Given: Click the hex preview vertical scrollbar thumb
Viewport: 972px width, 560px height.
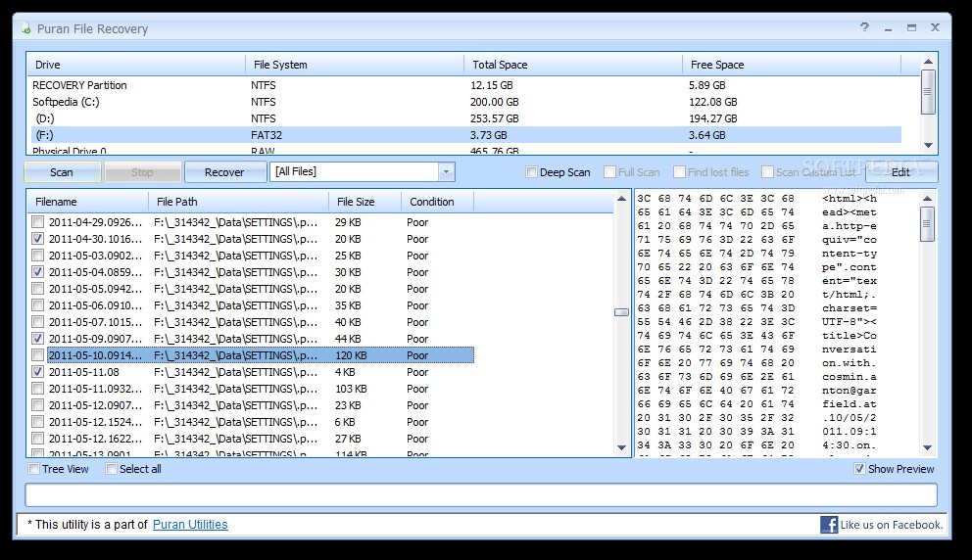Looking at the screenshot, I should [927, 224].
